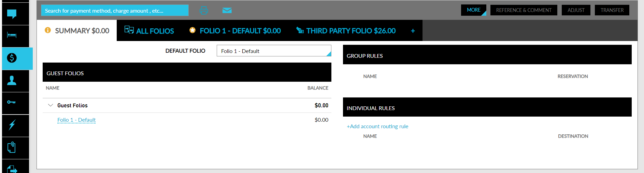Screen dimensions: 644x173
Task: Open the Default Folio dropdown
Action: [274, 51]
